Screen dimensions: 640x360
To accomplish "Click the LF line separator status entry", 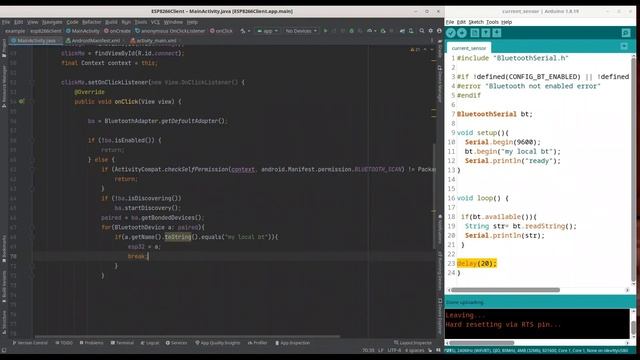I will click(381, 350).
